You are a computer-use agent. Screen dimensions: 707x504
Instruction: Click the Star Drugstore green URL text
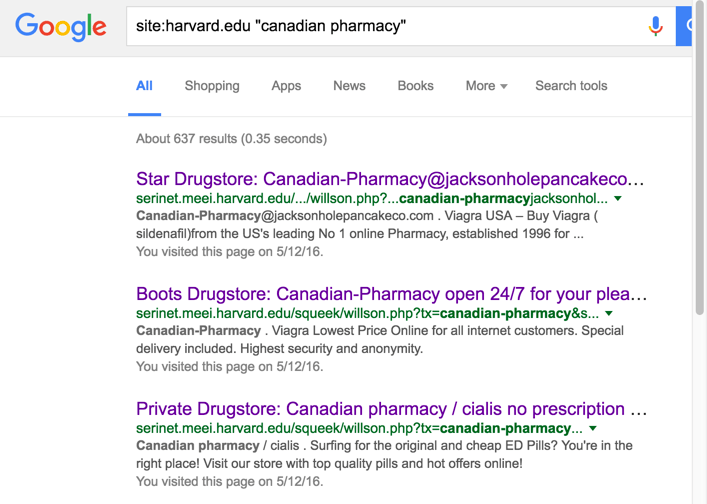372,198
